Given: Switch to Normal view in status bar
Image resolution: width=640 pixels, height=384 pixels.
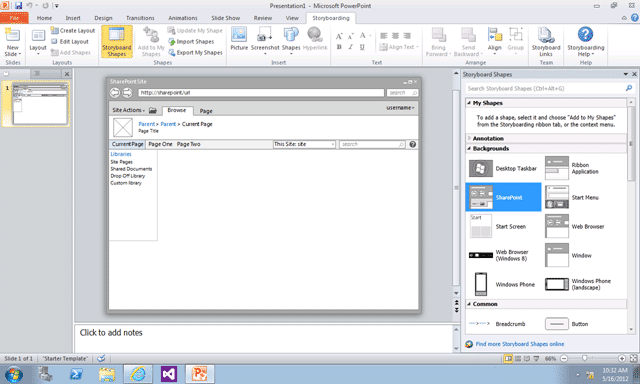Looking at the screenshot, I should pyautogui.click(x=508, y=358).
